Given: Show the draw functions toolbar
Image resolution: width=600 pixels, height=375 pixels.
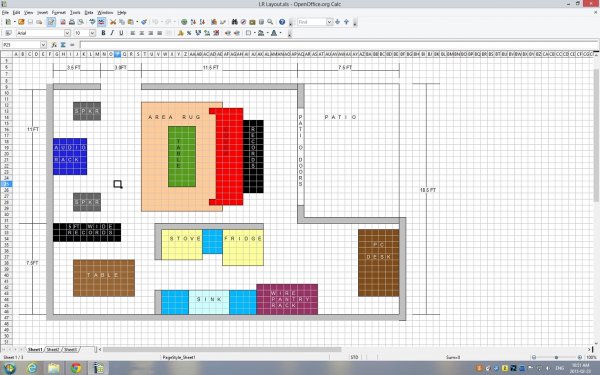Looking at the screenshot, I should pyautogui.click(x=223, y=22).
